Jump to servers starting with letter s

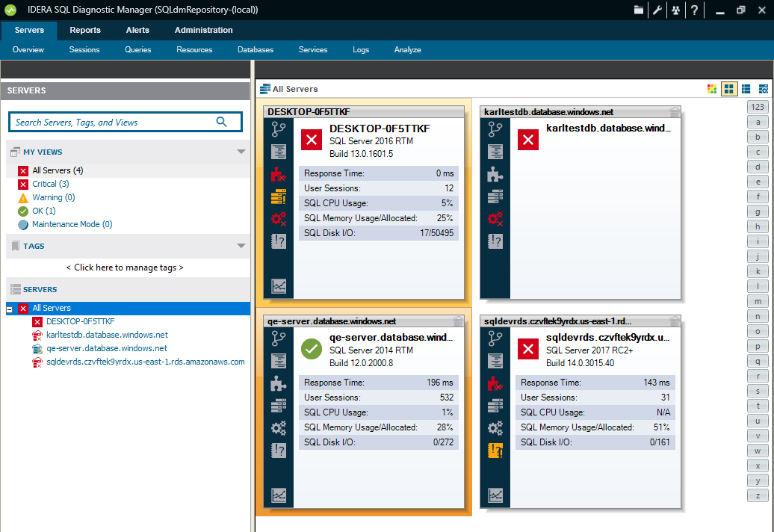tap(758, 391)
